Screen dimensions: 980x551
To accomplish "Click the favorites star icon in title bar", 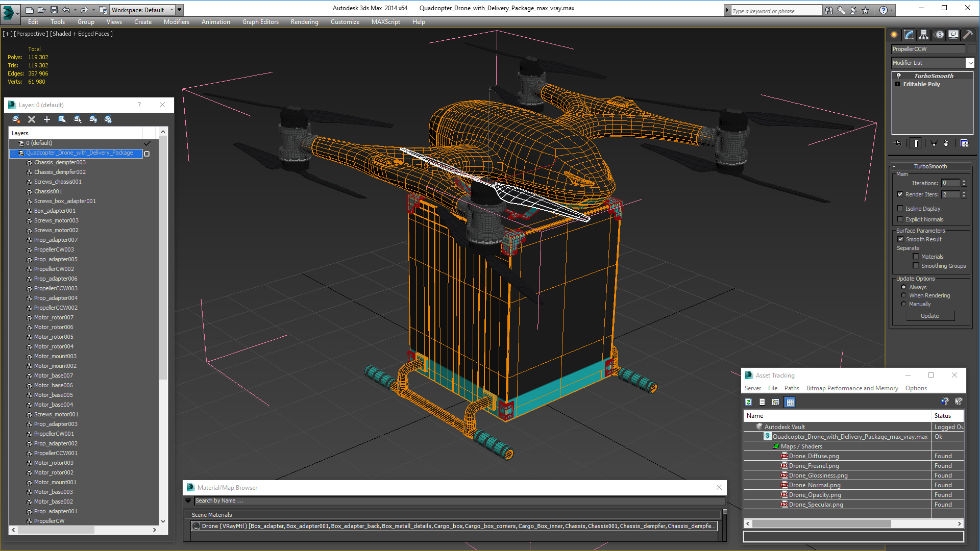I will tap(866, 10).
